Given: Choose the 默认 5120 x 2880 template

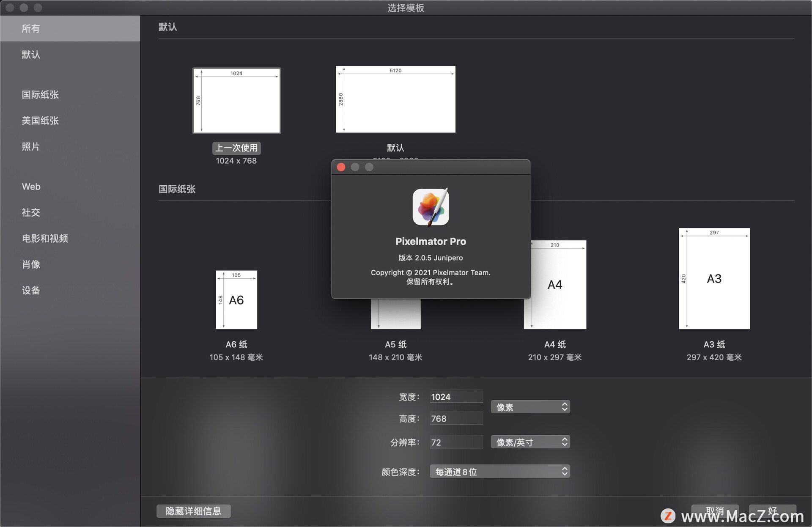Looking at the screenshot, I should (395, 99).
